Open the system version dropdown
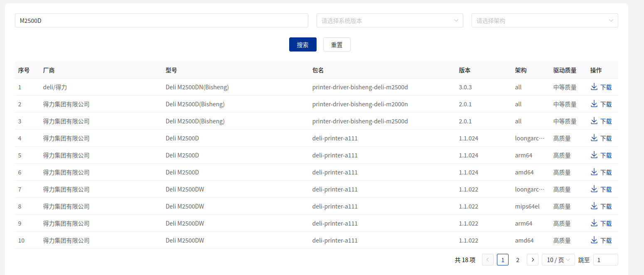 coord(390,20)
